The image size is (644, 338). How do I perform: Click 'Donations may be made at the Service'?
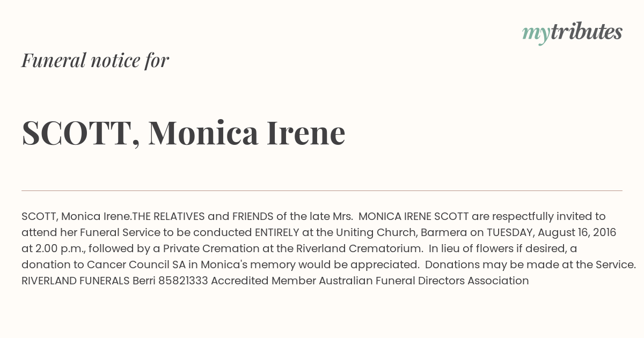(x=530, y=264)
